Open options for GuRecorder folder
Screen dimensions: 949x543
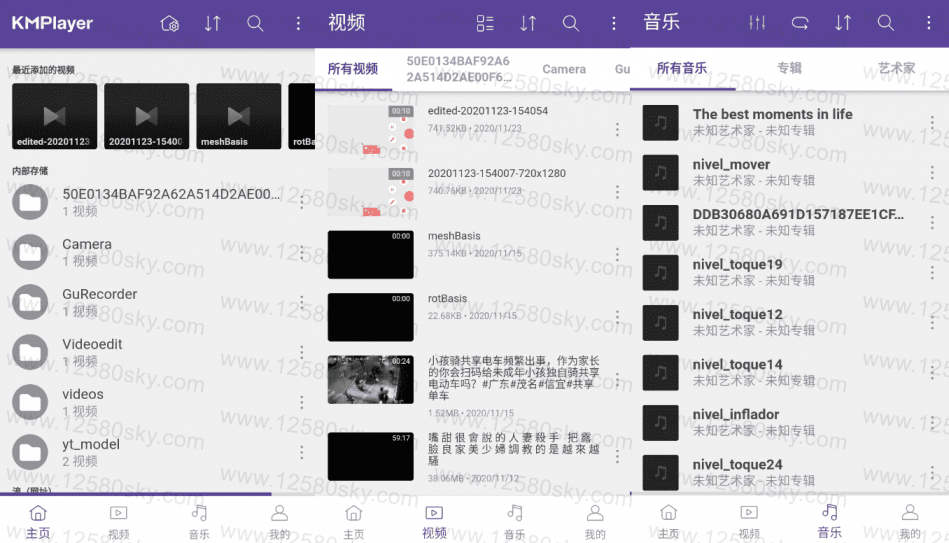[301, 302]
